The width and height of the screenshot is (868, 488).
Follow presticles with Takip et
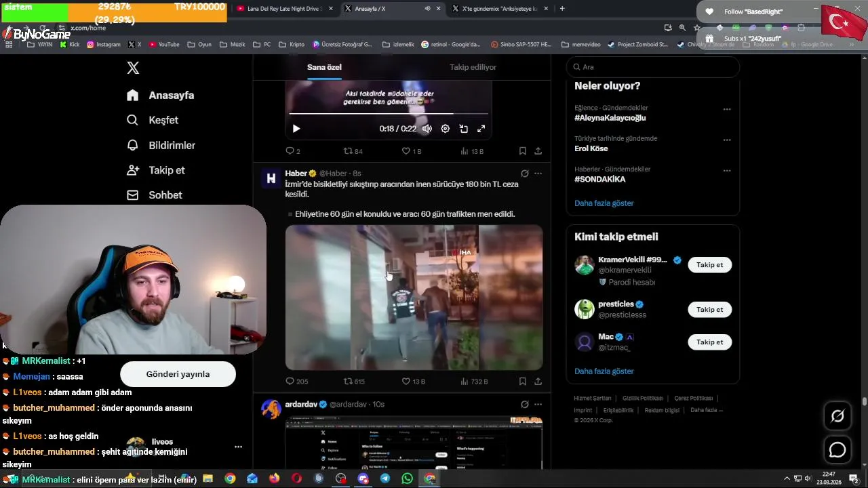point(709,310)
